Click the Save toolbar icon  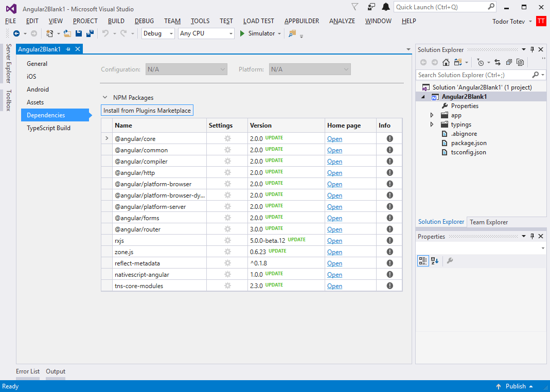pos(79,33)
